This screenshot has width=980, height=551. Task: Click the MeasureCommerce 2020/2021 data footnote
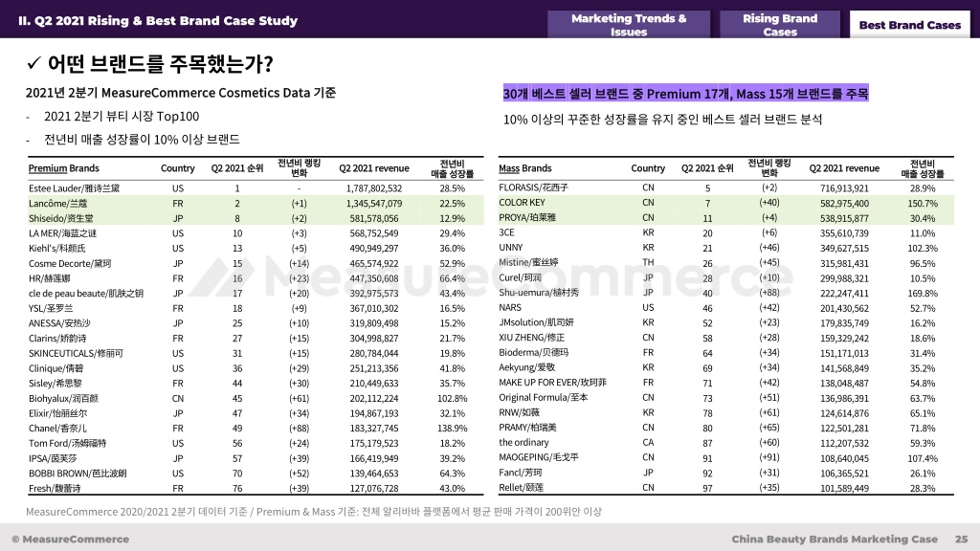point(314,512)
